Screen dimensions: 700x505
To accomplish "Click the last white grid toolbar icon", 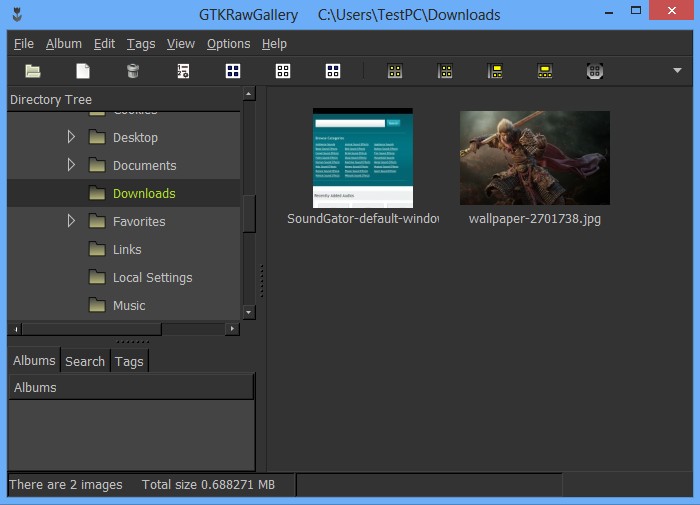I will [333, 71].
